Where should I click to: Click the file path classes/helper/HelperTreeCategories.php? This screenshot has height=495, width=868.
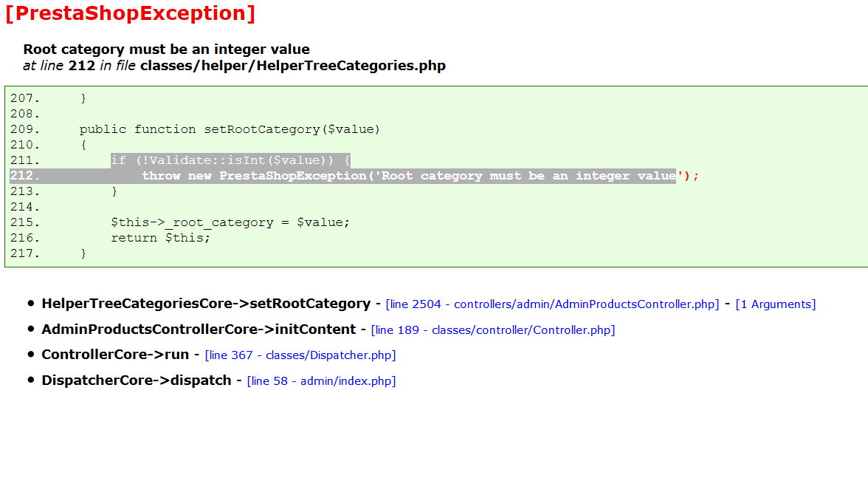pos(293,66)
